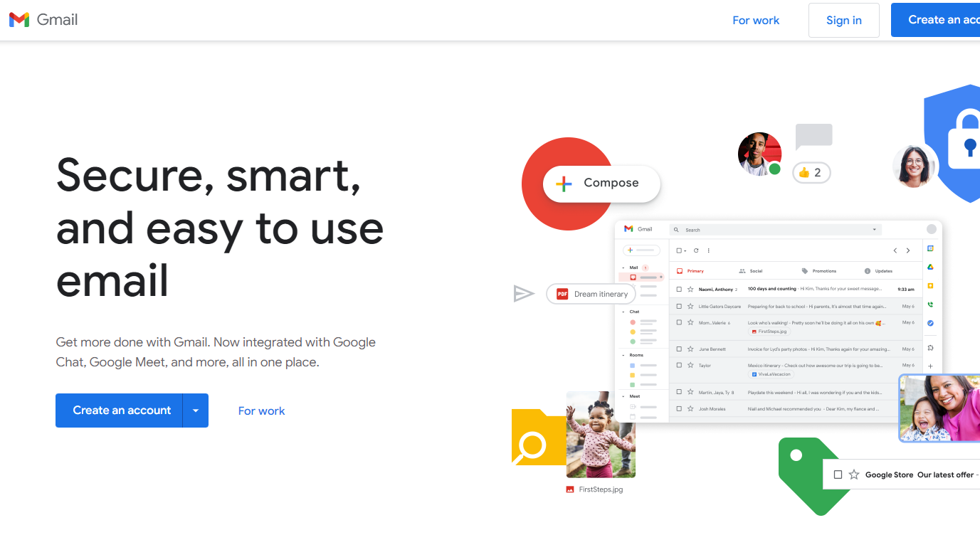Click the thumbs-up reaction bubble

(811, 172)
